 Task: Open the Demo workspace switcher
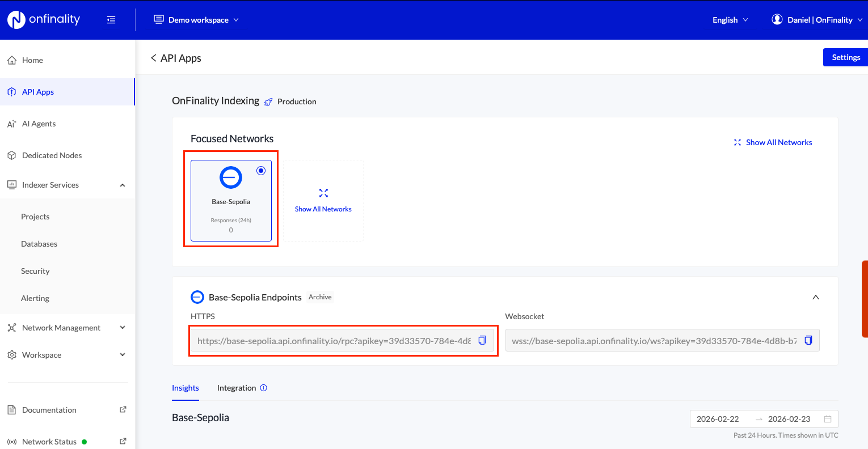[195, 19]
